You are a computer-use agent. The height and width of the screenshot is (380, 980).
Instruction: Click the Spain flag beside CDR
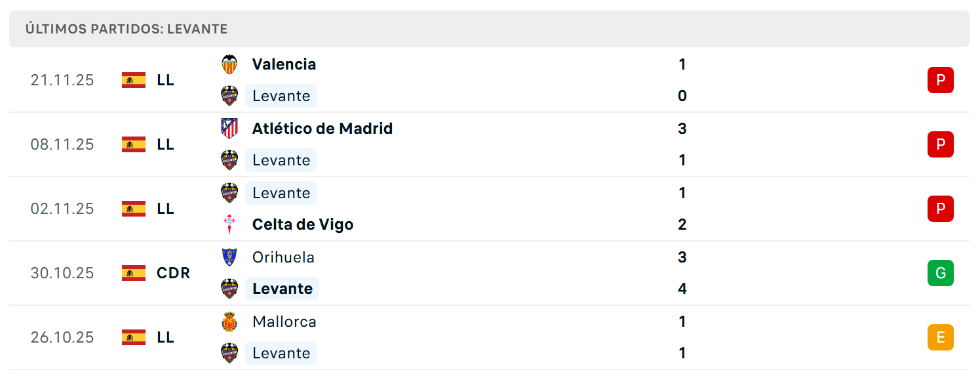pos(134,273)
